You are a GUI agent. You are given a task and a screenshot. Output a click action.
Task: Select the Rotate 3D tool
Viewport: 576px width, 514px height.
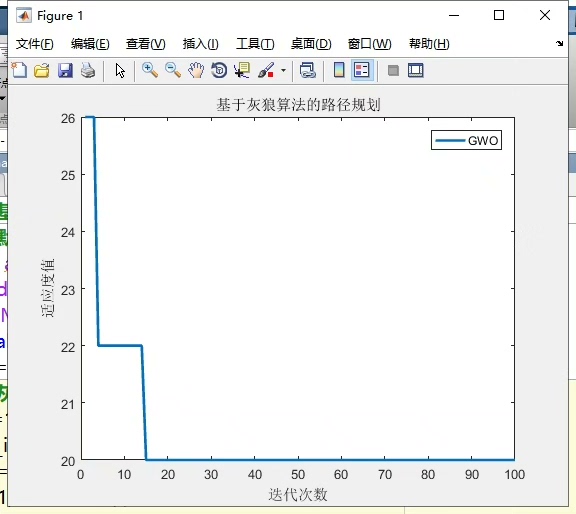click(219, 70)
